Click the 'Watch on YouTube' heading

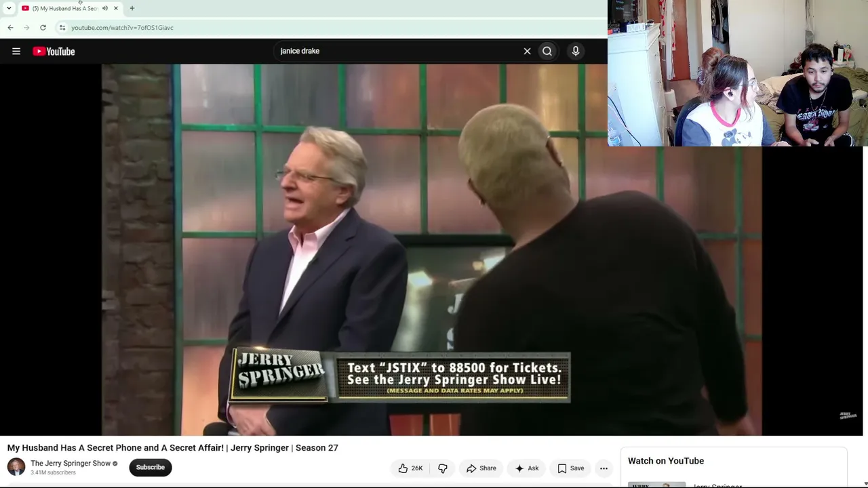[x=666, y=461]
